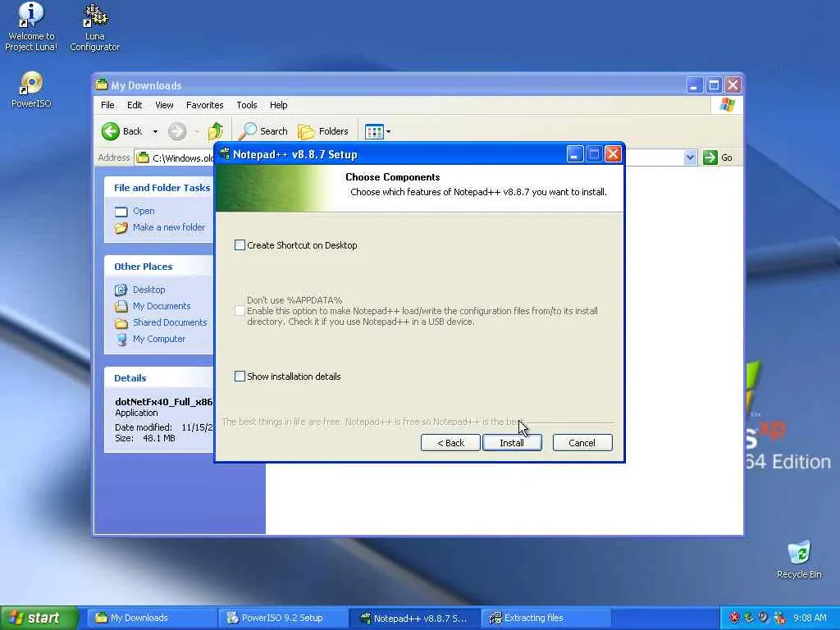Open the File menu in My Downloads
The image size is (840, 630).
pos(107,105)
